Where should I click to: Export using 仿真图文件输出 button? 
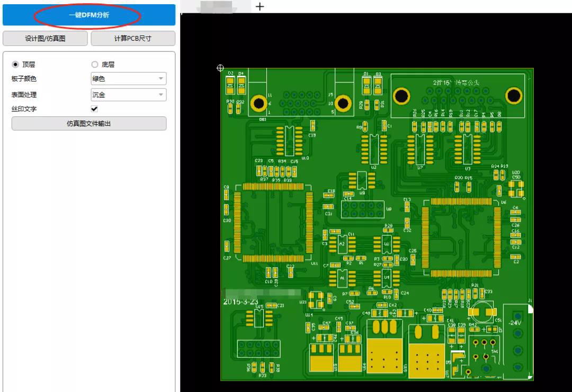(89, 123)
